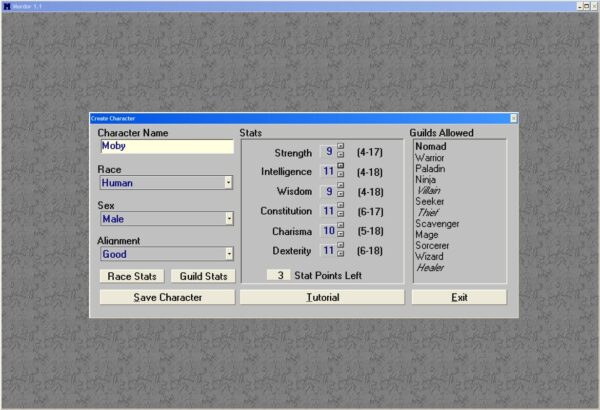Decrease Wisdom stat by one
The width and height of the screenshot is (600, 410).
[341, 195]
